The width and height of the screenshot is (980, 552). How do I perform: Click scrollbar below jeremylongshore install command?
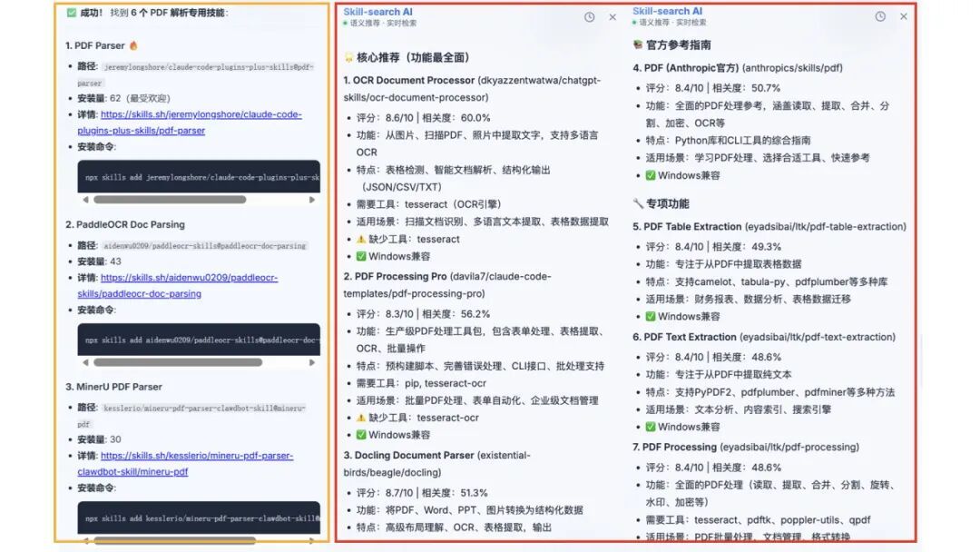169,200
